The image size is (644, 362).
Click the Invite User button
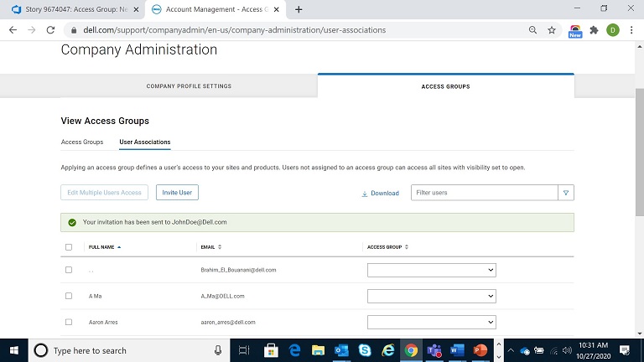coord(177,193)
